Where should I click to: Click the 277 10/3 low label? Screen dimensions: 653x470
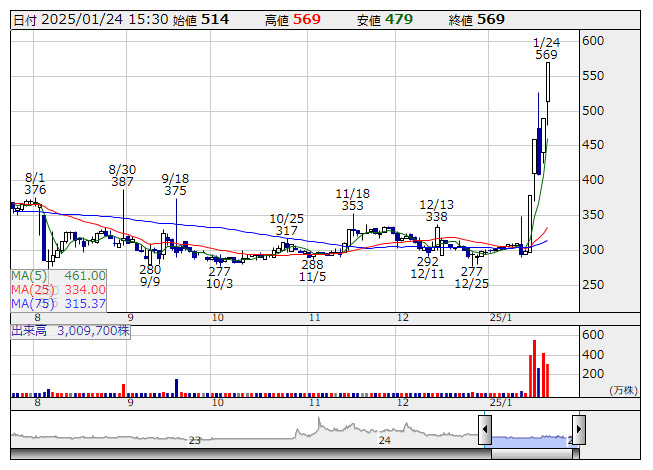click(219, 278)
